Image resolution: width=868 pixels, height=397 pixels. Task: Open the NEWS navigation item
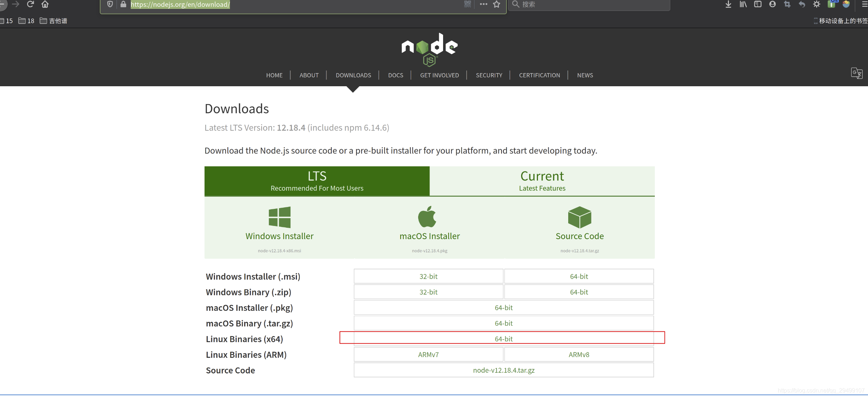point(585,75)
